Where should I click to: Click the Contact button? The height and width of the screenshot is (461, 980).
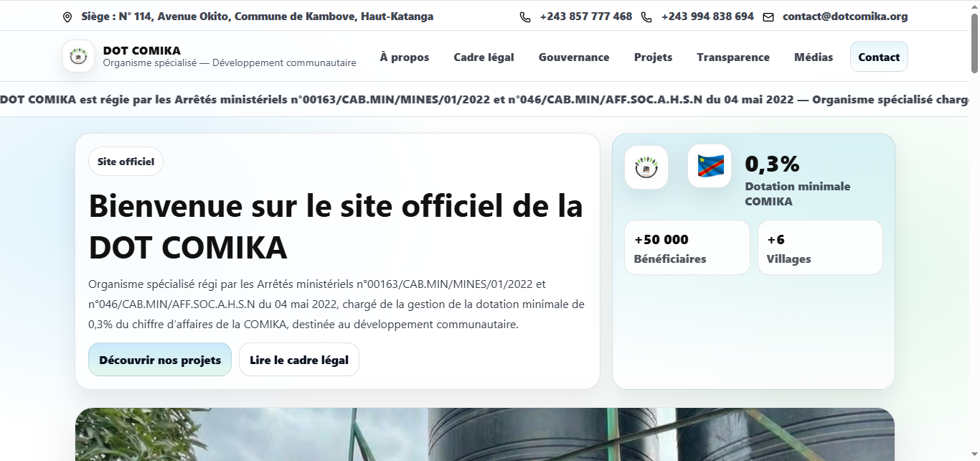(878, 56)
